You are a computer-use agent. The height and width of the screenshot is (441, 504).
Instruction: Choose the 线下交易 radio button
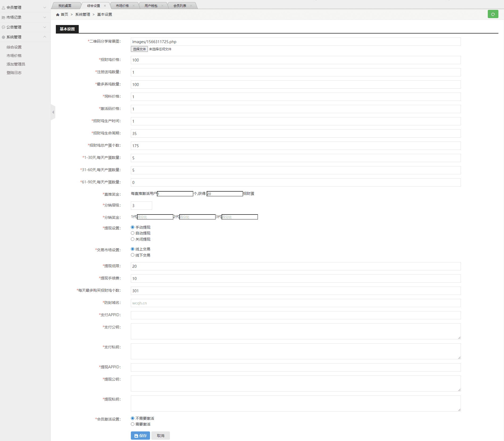pos(132,255)
